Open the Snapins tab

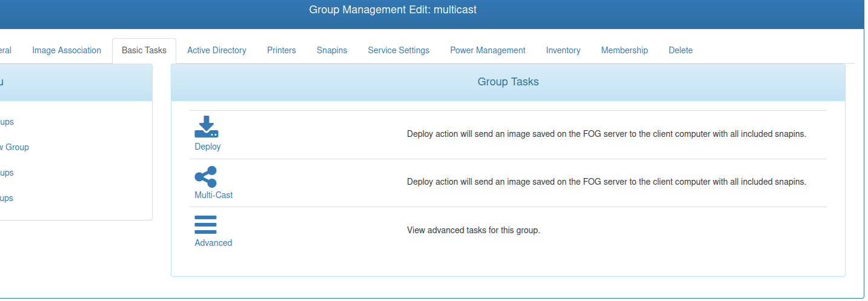(332, 50)
